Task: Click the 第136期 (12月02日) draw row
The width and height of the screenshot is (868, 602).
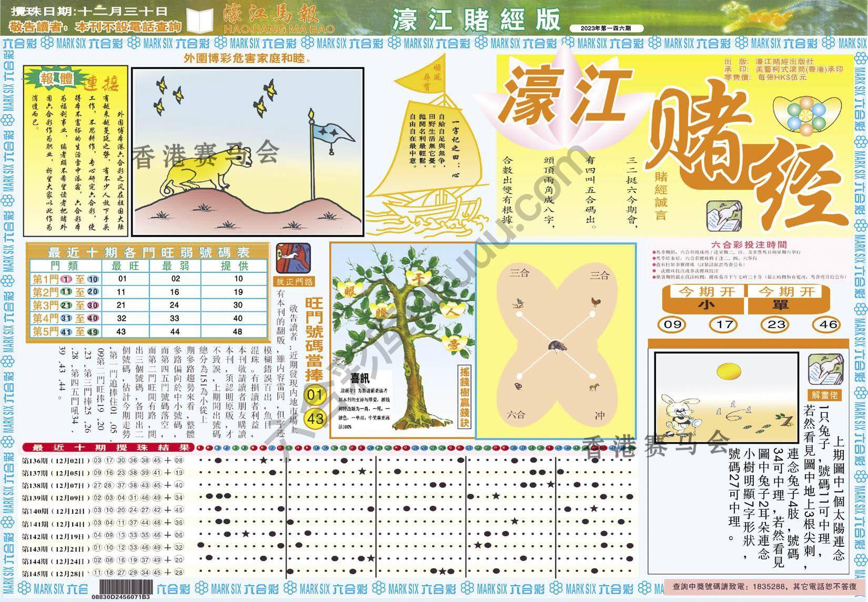Action: 103,461
